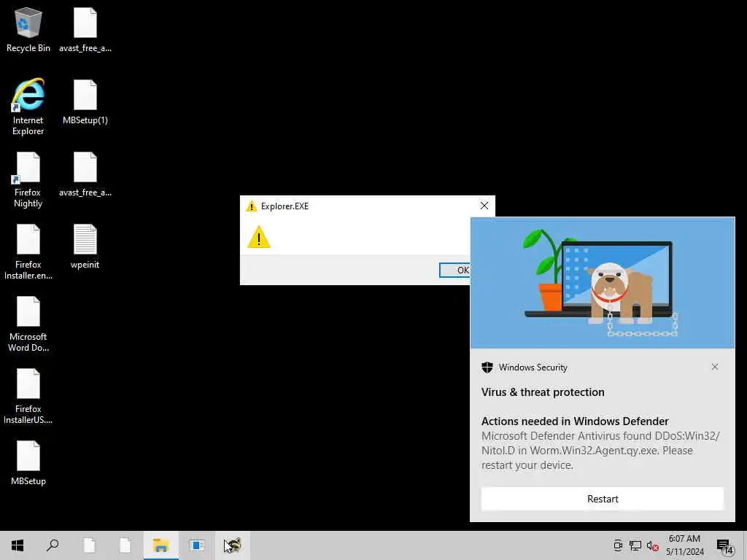Open the Recycle Bin desktop icon

pyautogui.click(x=28, y=29)
